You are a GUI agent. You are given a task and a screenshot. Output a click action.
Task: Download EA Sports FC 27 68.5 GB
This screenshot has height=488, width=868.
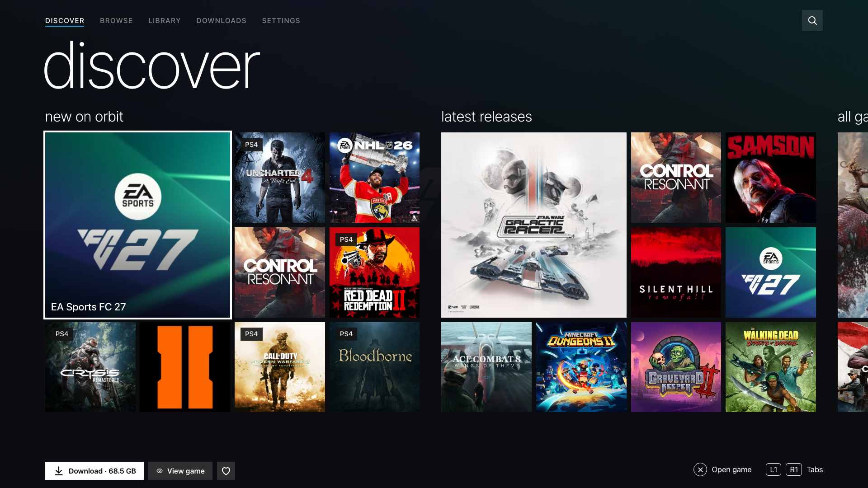coord(94,471)
